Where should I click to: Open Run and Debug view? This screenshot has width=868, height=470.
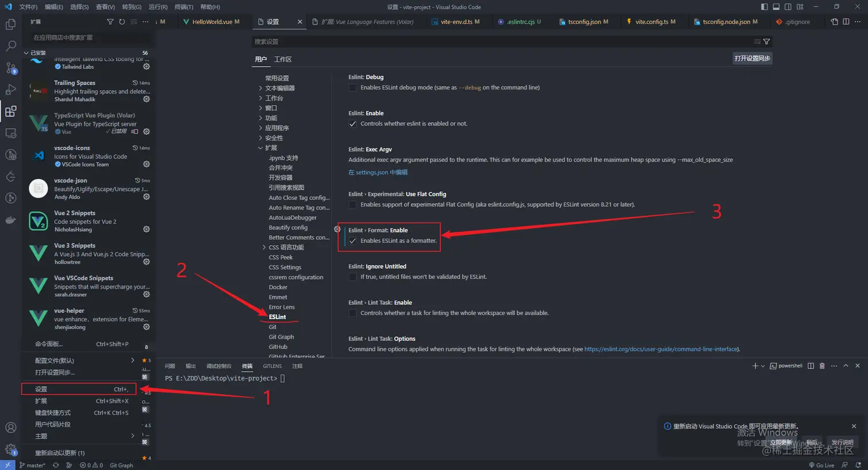click(10, 90)
